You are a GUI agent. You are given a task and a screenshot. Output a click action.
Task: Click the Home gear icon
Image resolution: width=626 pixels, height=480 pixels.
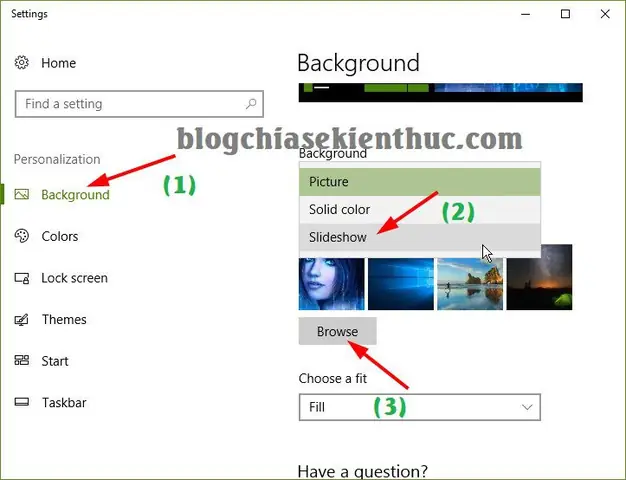22,63
